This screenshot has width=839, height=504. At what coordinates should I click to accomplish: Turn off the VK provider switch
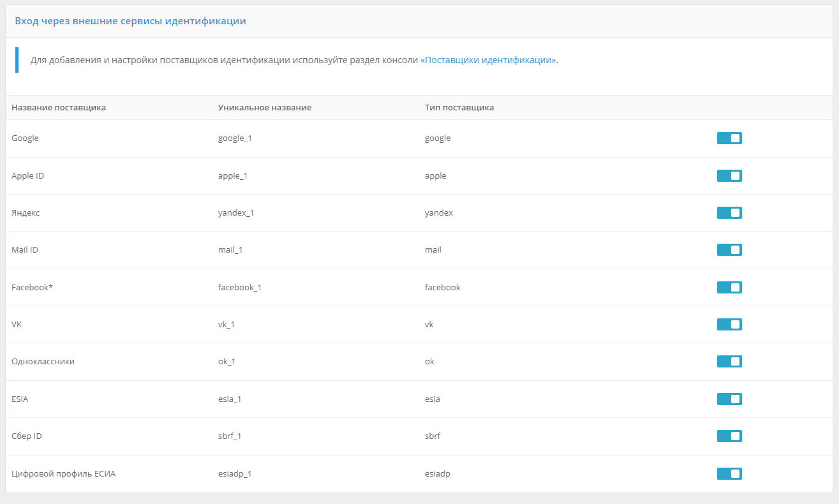(x=729, y=324)
